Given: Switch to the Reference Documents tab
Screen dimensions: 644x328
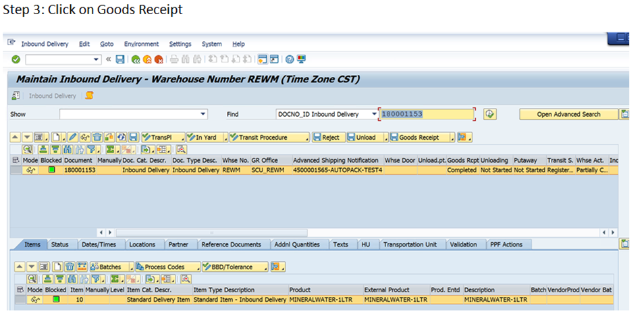Looking at the screenshot, I should click(232, 244).
